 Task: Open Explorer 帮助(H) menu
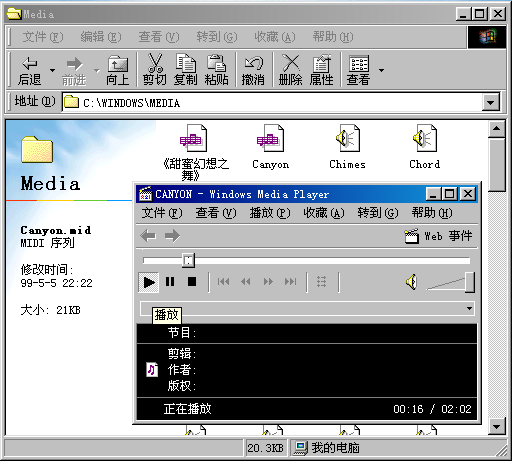click(x=333, y=37)
